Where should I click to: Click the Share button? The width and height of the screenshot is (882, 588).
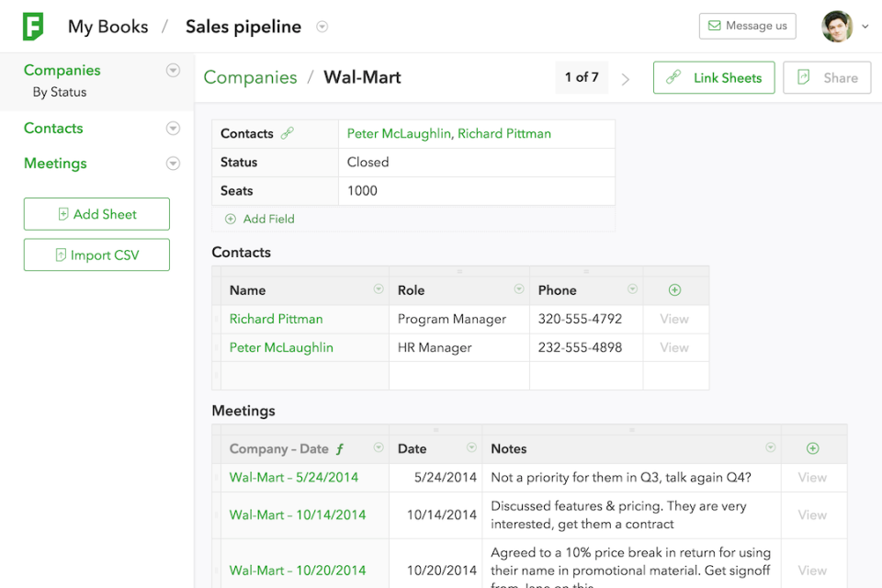pos(827,78)
